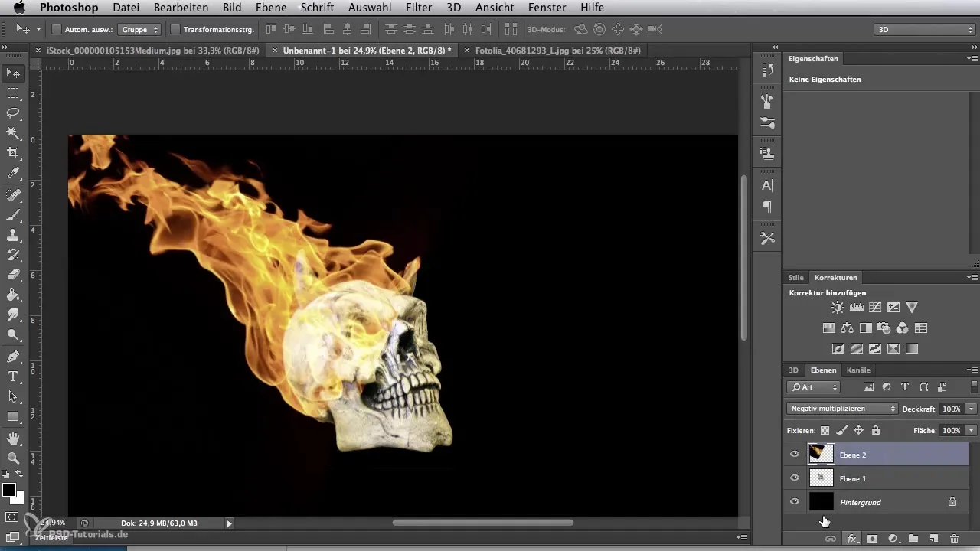
Task: Open Fläche fill dropdown arrow
Action: click(972, 431)
